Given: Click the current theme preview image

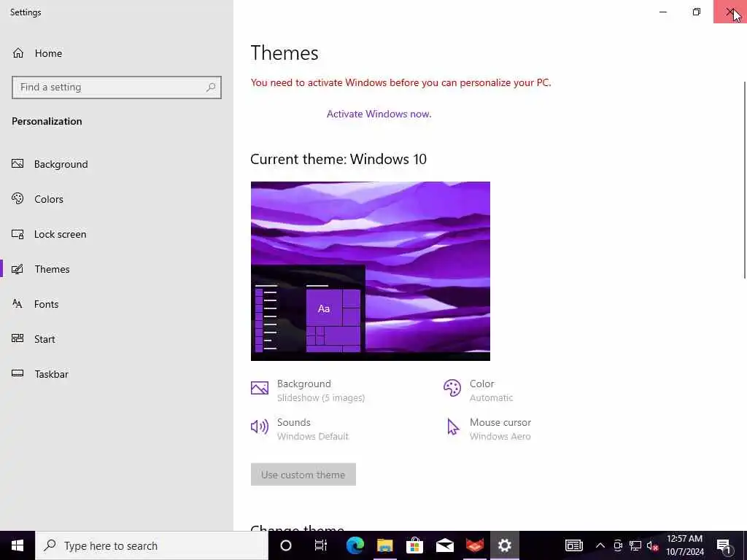Looking at the screenshot, I should coord(370,271).
